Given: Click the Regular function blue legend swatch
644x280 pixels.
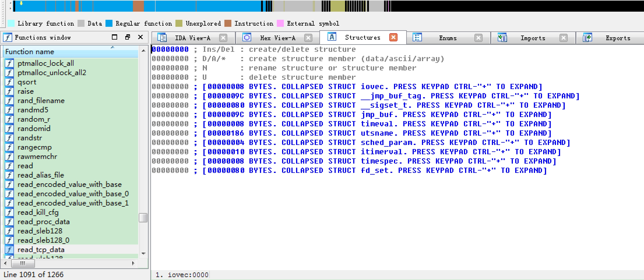Looking at the screenshot, I should coord(109,24).
